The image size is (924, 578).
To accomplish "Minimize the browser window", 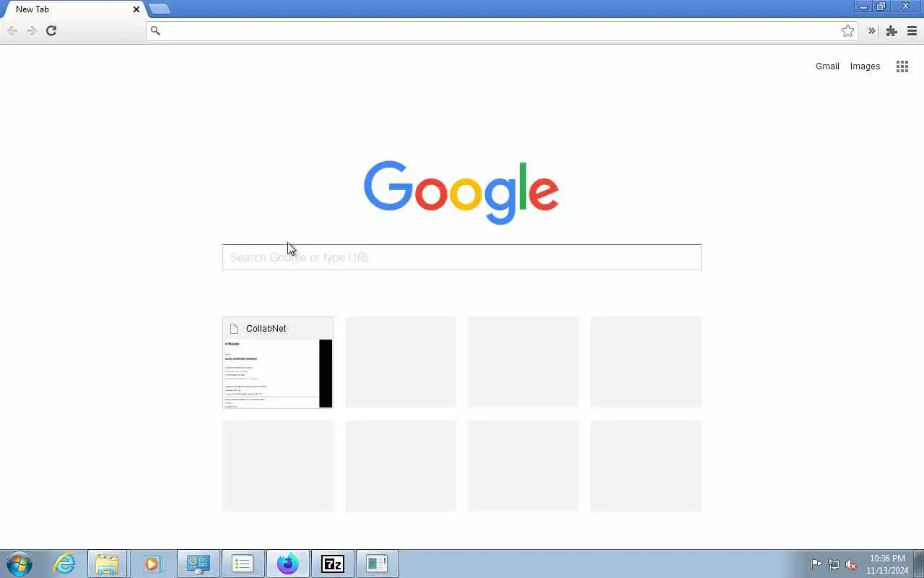I will [863, 7].
